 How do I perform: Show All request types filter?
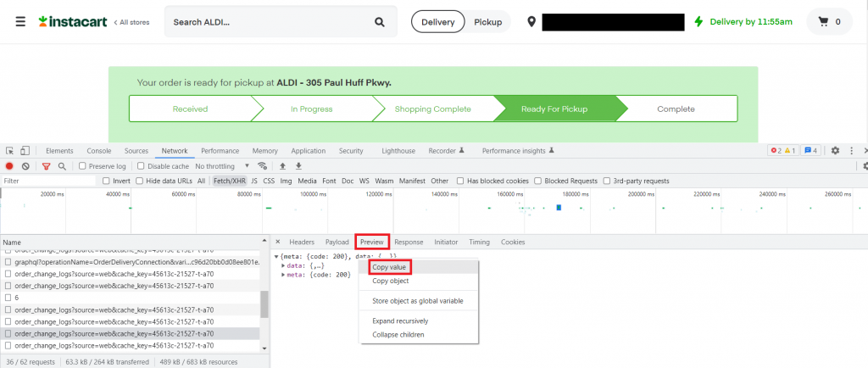(x=201, y=181)
